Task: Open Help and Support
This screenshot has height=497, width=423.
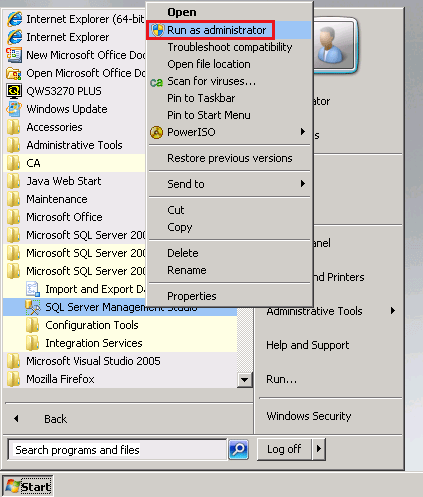Action: [307, 345]
